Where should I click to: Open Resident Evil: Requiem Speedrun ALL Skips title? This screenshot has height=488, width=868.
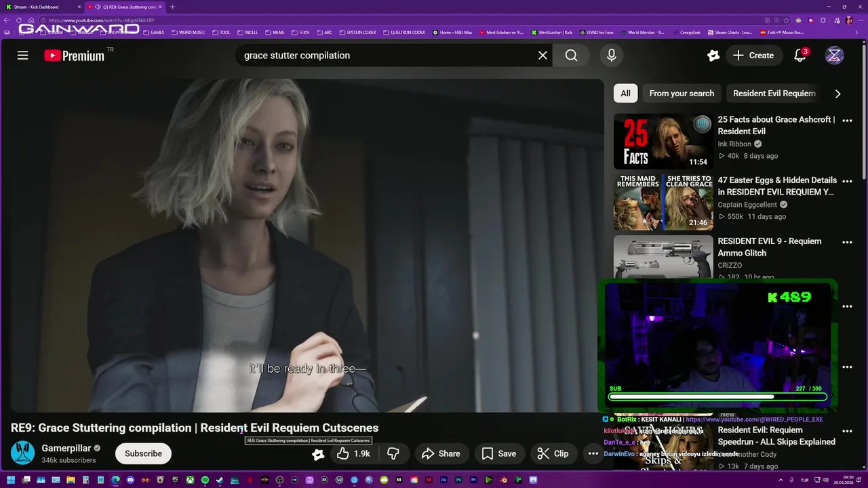pos(776,436)
